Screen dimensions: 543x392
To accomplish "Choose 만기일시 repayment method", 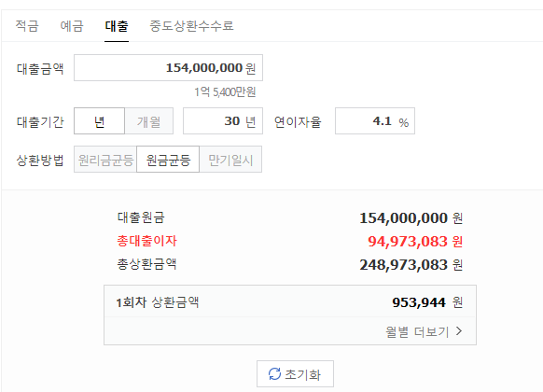I will click(230, 160).
